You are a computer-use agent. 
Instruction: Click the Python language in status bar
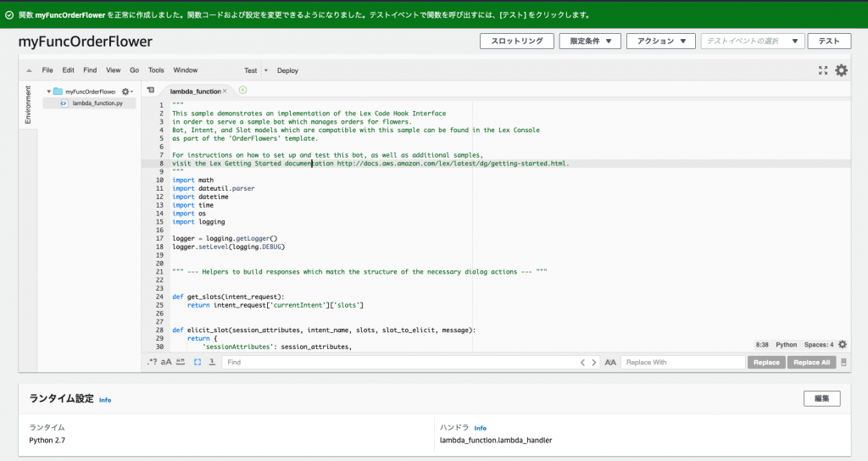click(786, 344)
